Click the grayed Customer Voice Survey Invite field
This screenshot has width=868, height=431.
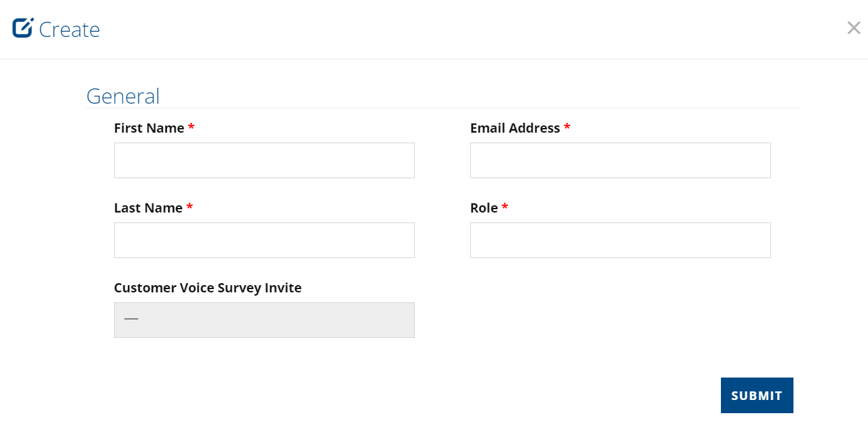pos(264,320)
